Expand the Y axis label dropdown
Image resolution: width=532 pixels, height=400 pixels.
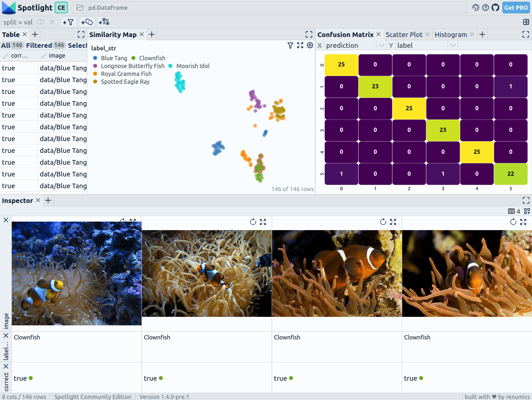pyautogui.click(x=453, y=45)
